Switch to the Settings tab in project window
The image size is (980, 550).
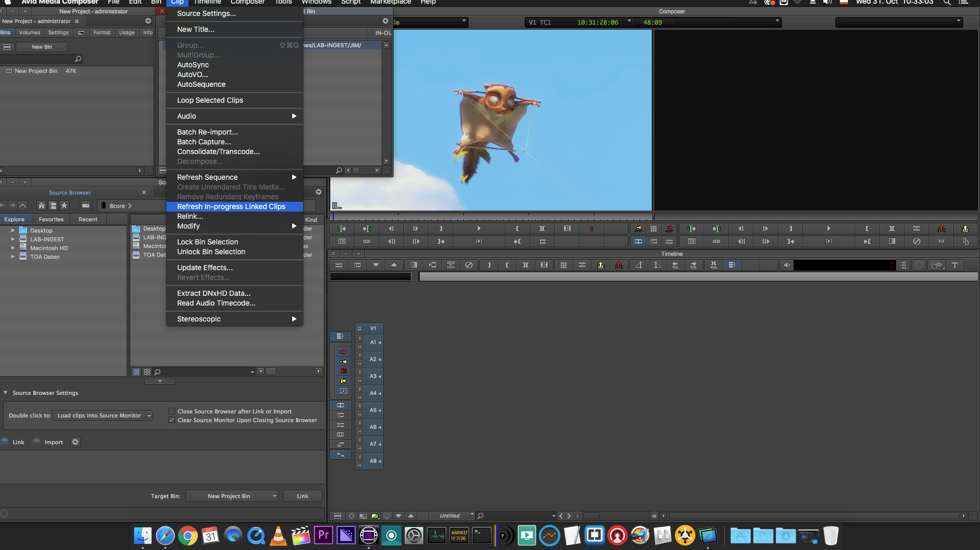click(x=59, y=32)
